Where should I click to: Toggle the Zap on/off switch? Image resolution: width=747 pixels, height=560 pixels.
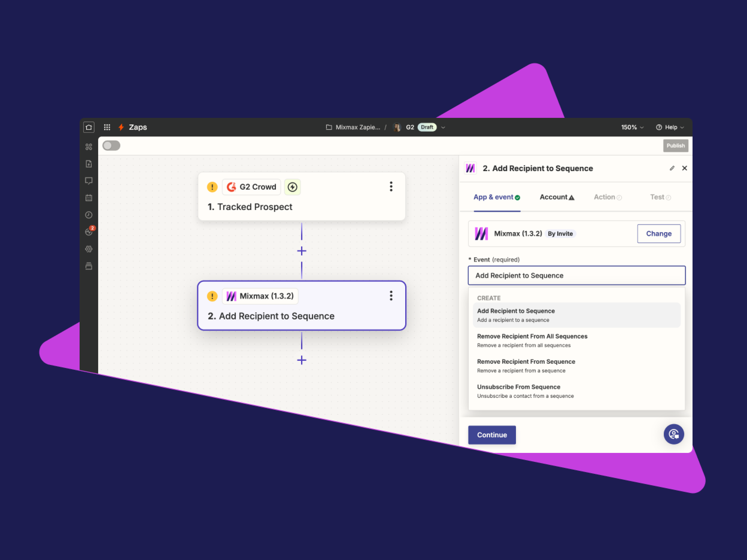pos(111,146)
